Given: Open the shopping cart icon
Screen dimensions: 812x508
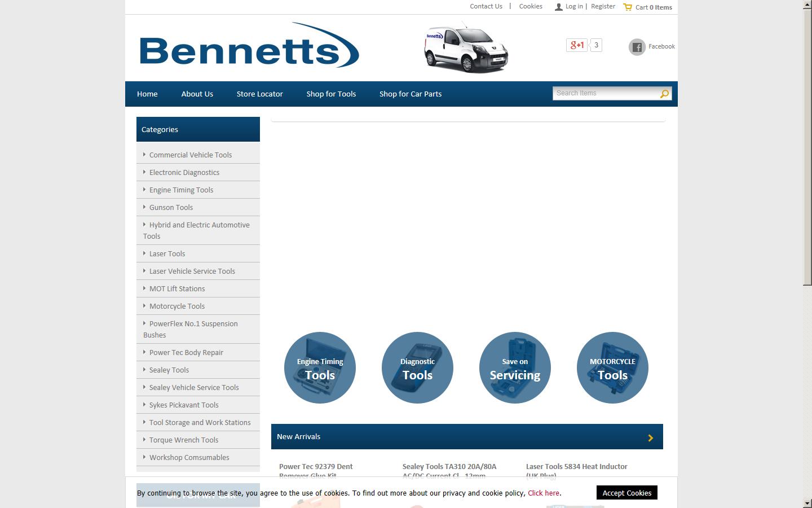Looking at the screenshot, I should click(x=628, y=7).
